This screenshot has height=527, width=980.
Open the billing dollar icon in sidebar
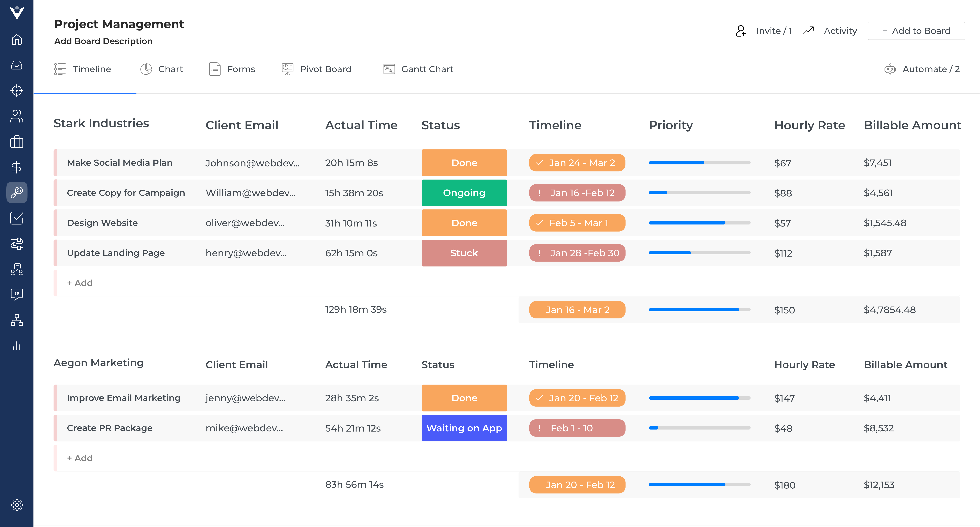tap(17, 167)
